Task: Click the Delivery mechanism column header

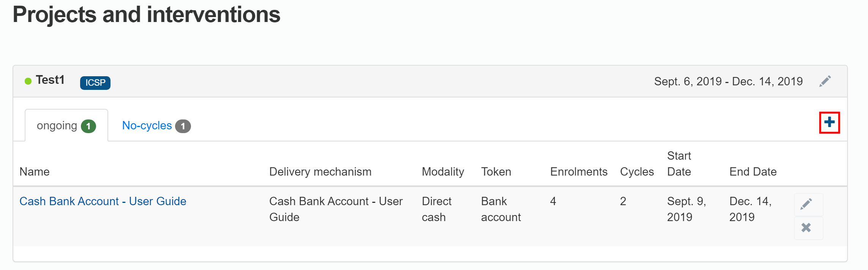Action: (320, 172)
